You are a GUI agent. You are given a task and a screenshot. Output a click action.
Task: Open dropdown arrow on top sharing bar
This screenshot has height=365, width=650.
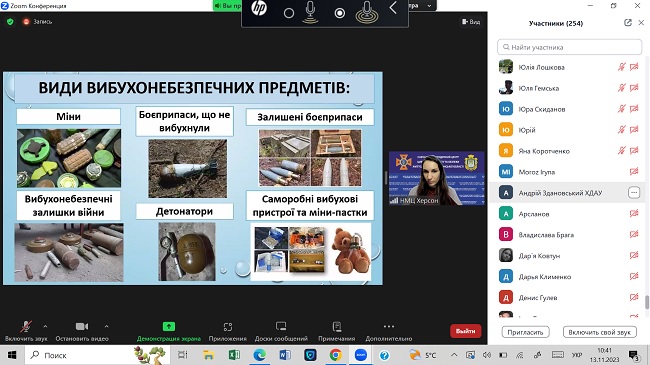pyautogui.click(x=429, y=5)
